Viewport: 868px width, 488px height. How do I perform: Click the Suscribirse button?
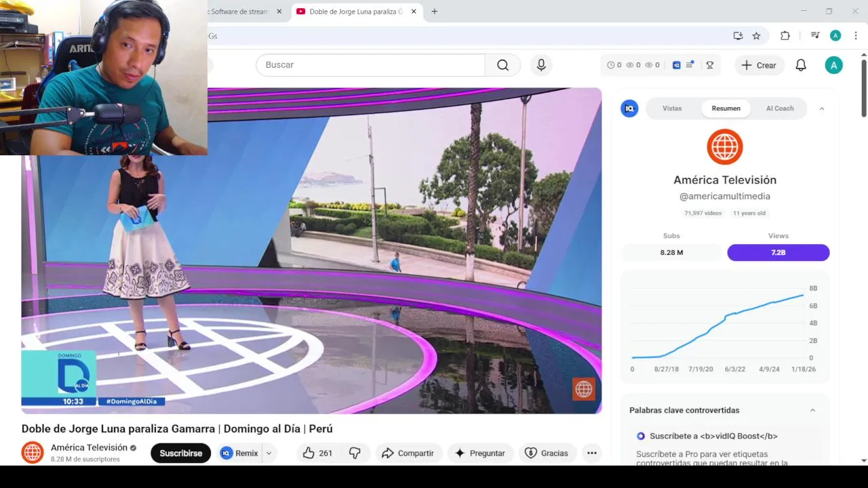coord(181,453)
